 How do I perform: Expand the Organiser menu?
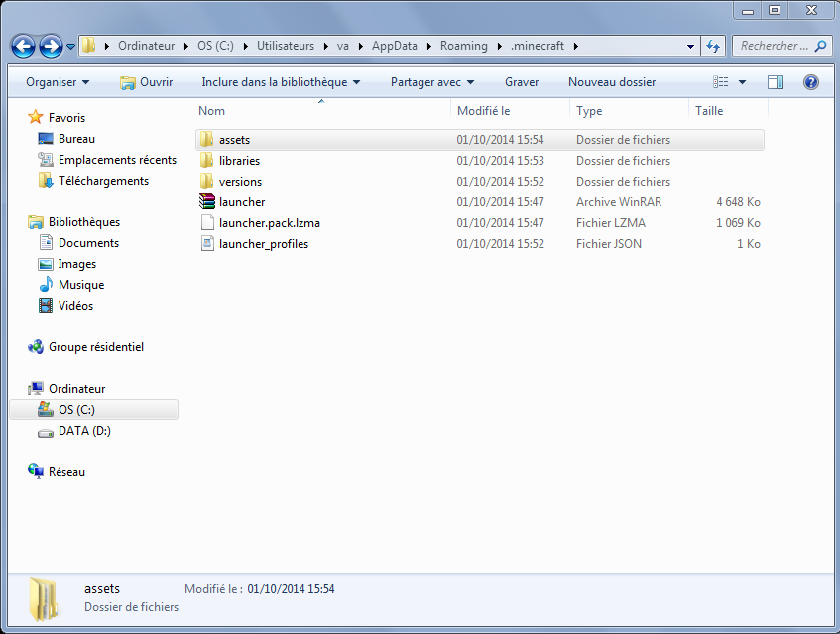tap(58, 82)
